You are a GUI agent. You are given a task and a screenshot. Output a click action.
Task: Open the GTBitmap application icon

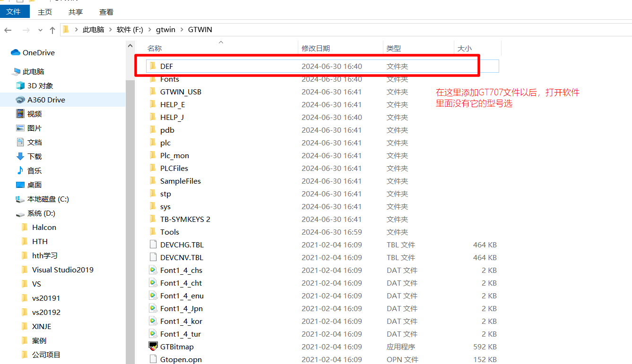153,347
